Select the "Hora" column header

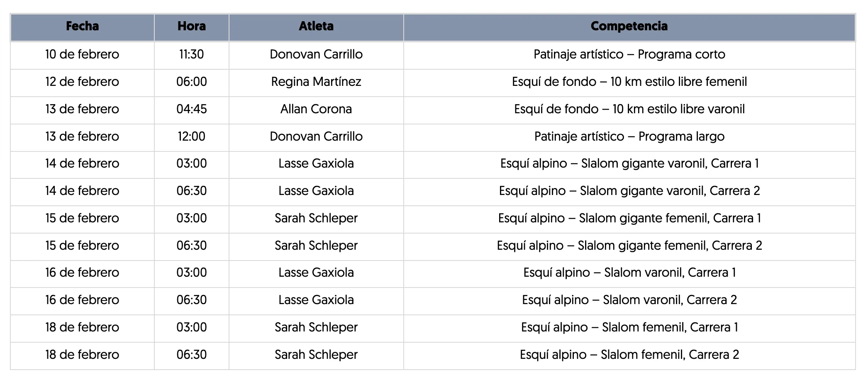191,27
